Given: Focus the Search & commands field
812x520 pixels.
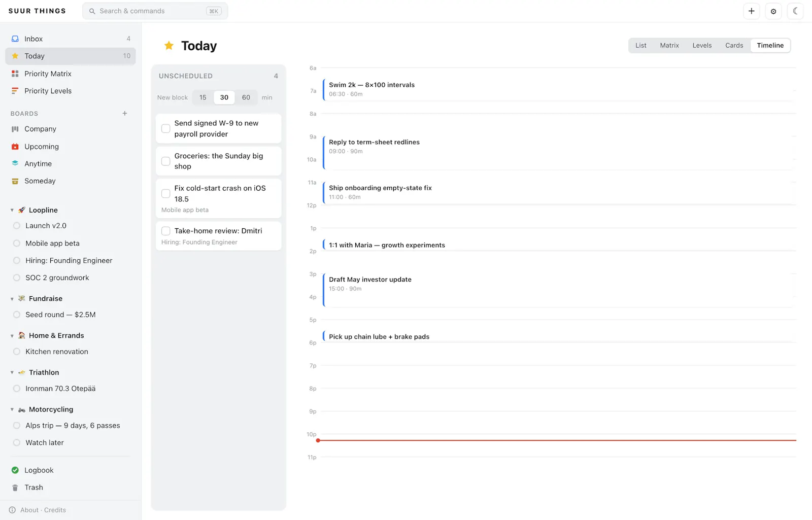Looking at the screenshot, I should coord(155,11).
